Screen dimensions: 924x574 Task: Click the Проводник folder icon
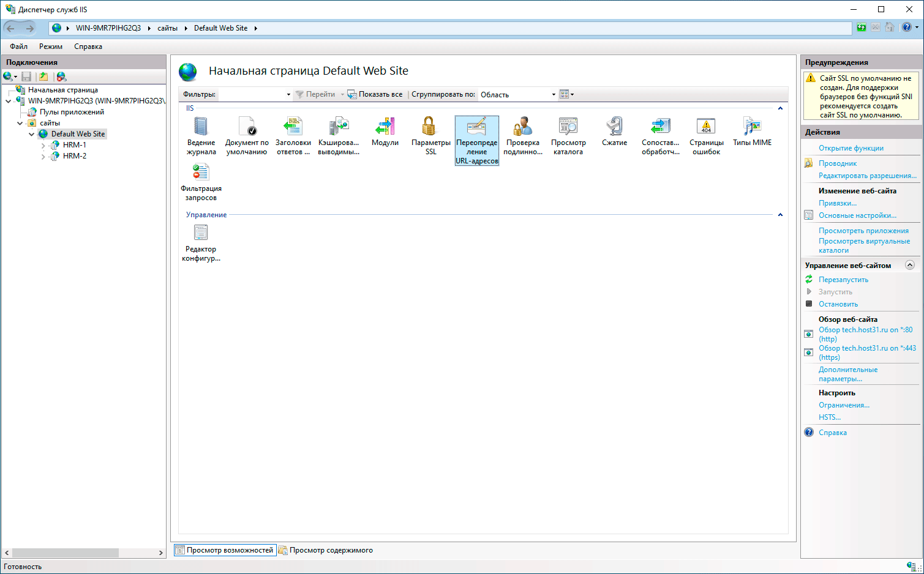click(809, 163)
